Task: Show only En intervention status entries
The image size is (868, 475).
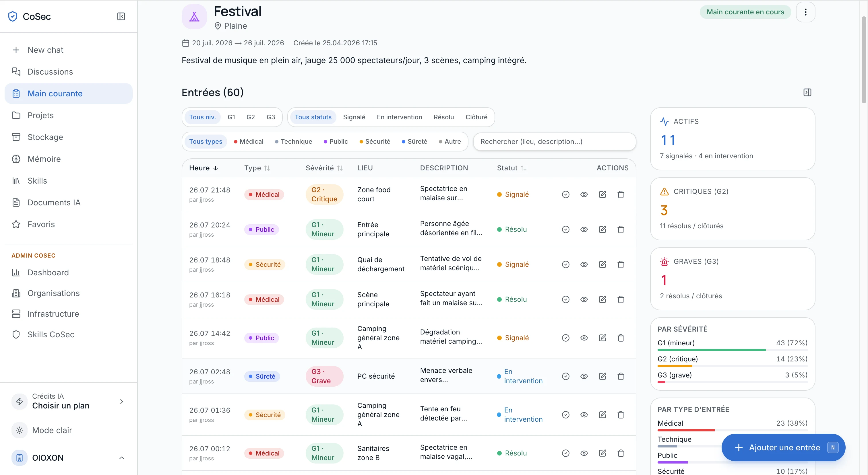Action: click(399, 117)
